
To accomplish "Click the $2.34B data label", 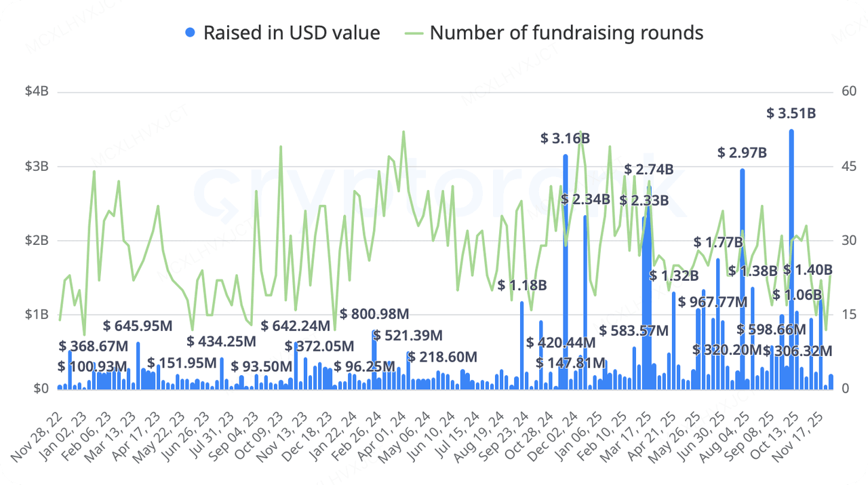I will (x=586, y=199).
